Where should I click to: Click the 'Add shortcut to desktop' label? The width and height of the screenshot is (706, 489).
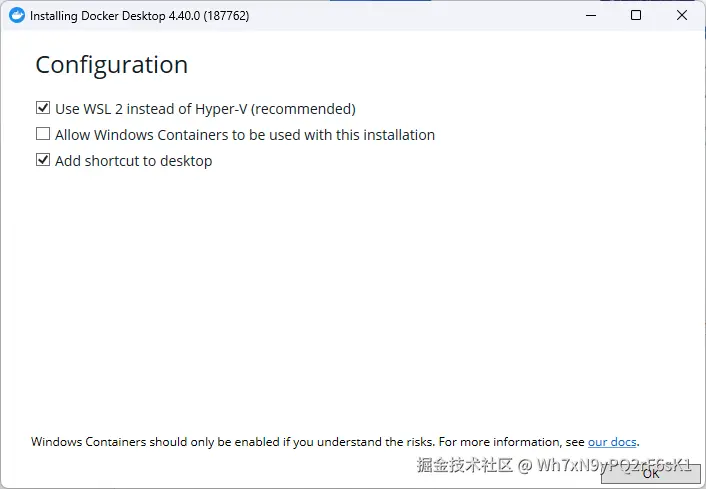pyautogui.click(x=133, y=161)
